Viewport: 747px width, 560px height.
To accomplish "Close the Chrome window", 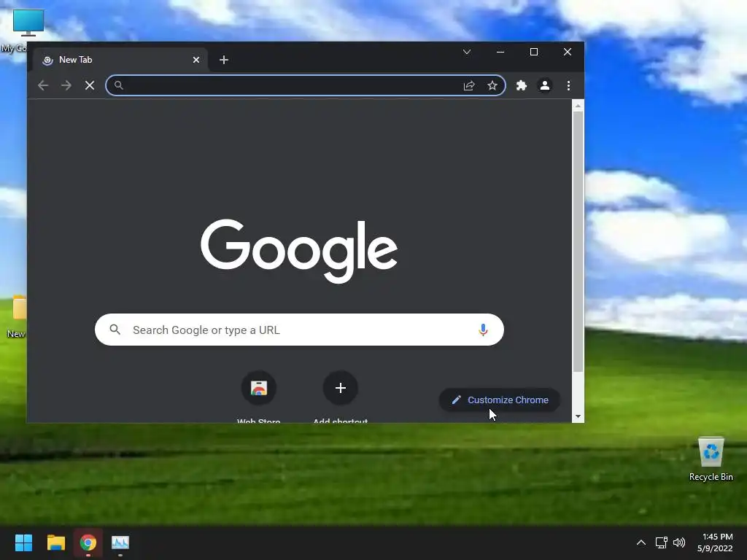I will tap(568, 52).
